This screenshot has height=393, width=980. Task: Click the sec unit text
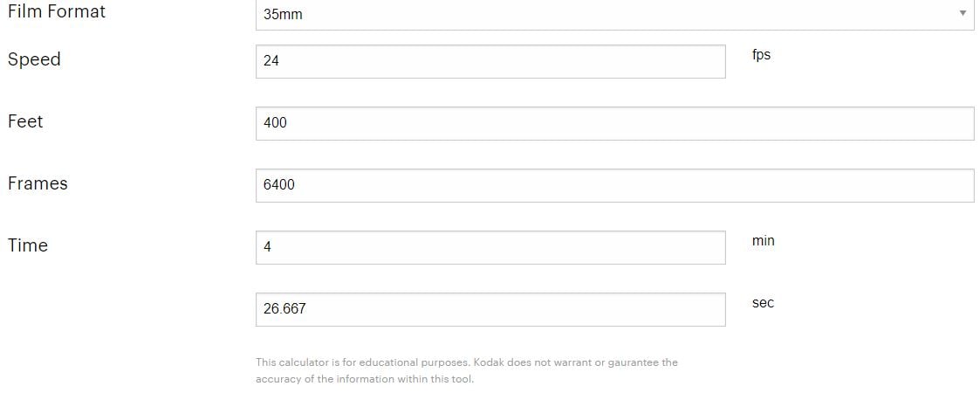pos(763,303)
